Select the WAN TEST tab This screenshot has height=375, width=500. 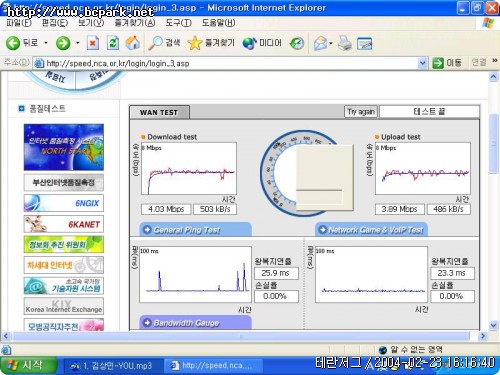pos(159,112)
